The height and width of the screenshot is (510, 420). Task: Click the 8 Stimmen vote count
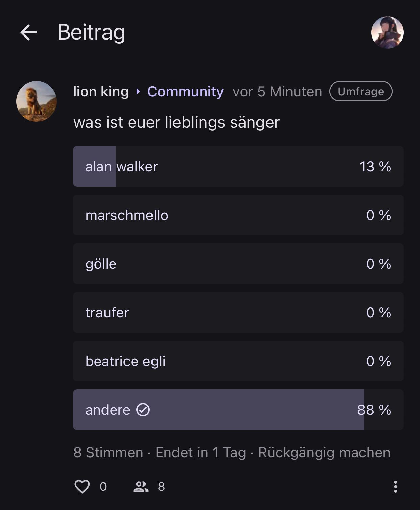click(x=108, y=453)
